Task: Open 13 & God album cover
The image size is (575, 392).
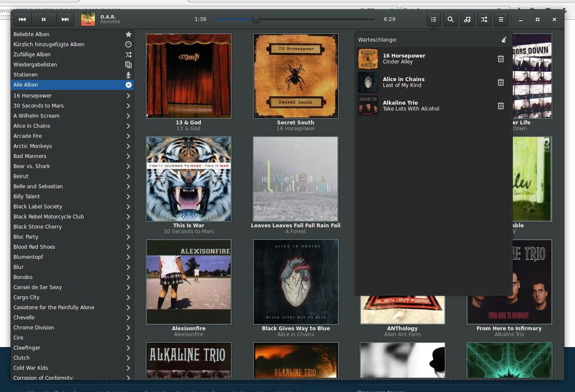Action: coord(189,76)
